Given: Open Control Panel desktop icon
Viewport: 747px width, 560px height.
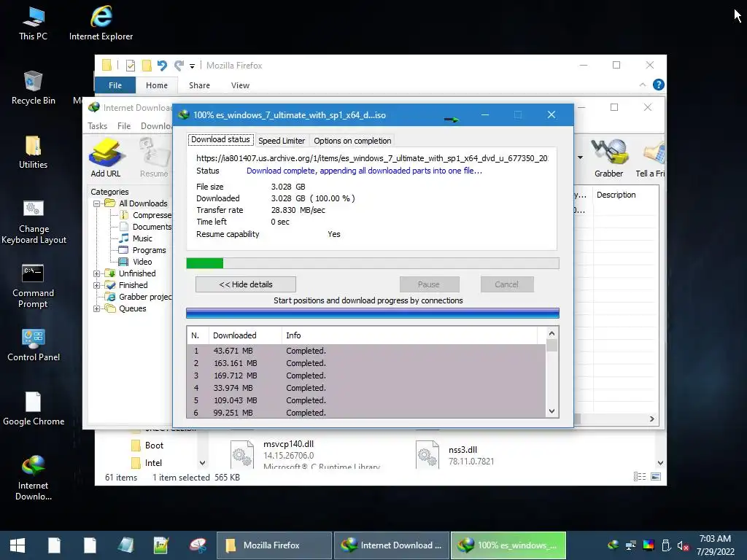Looking at the screenshot, I should (34, 345).
